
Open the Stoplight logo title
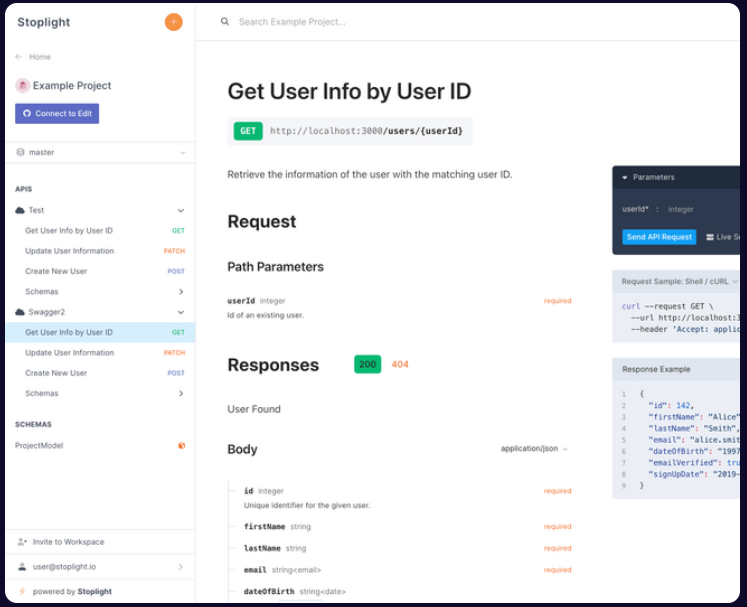(44, 22)
